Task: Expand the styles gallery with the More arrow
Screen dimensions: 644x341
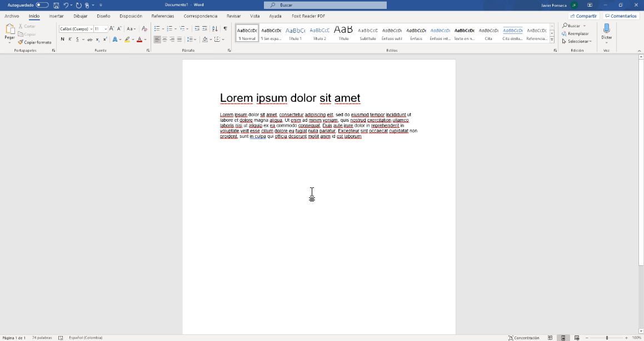Action: (552, 40)
